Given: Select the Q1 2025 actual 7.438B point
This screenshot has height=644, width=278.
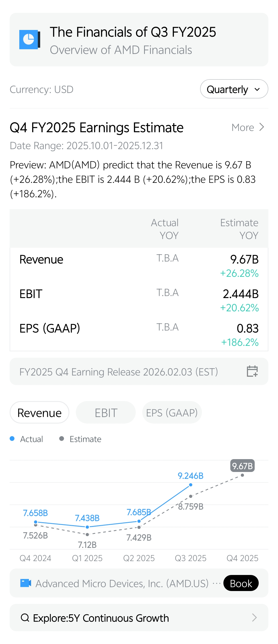Looking at the screenshot, I should click(87, 527).
